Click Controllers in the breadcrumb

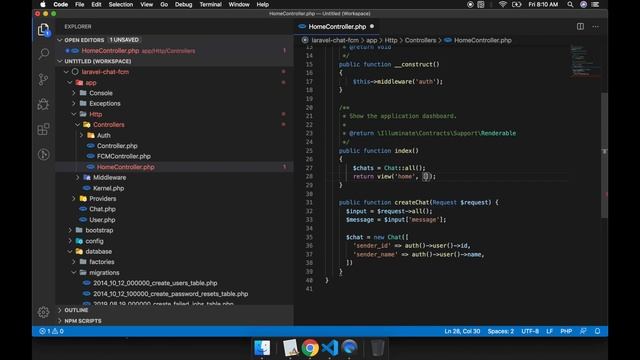(420, 40)
